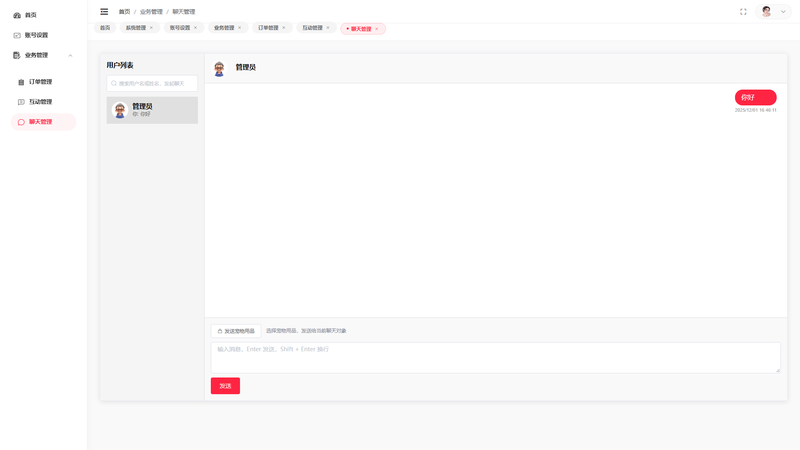Open 首页 in the left sidebar
Image resolution: width=800 pixels, height=450 pixels.
tap(31, 15)
